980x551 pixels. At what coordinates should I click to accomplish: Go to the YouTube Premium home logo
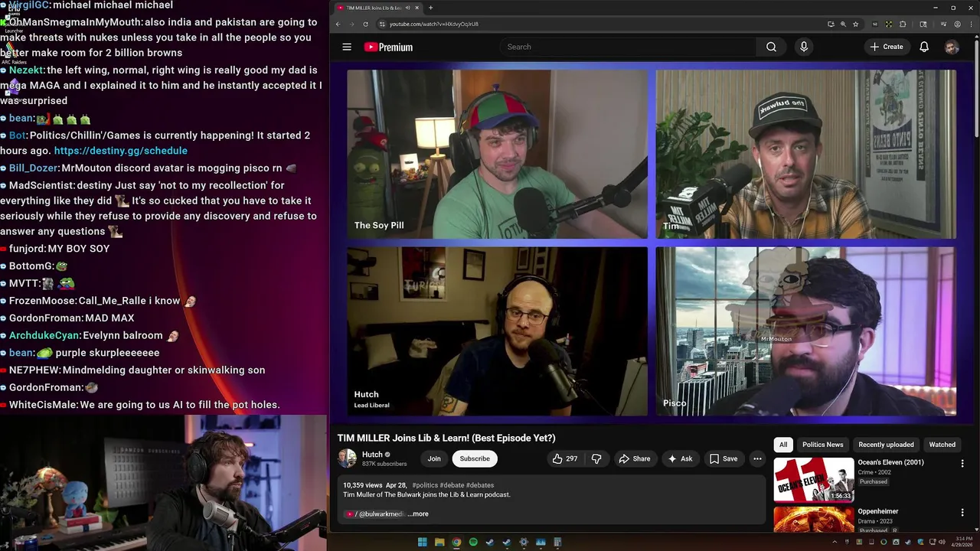(388, 47)
